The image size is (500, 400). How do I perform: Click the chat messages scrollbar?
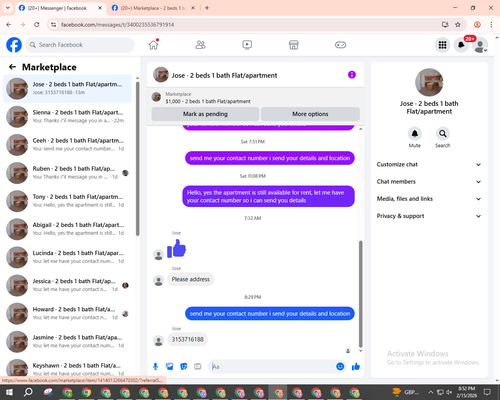pyautogui.click(x=360, y=294)
